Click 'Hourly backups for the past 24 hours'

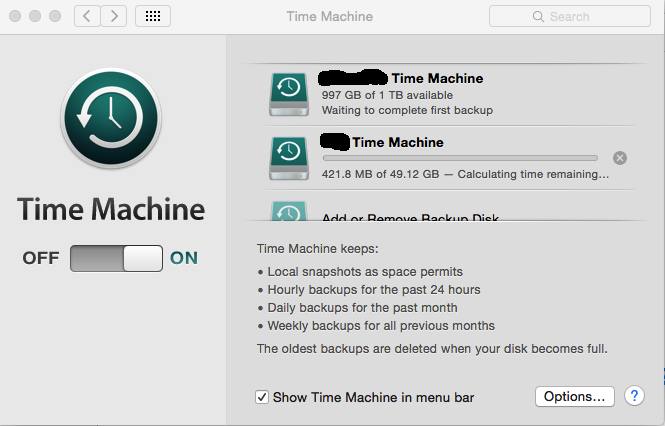(x=374, y=290)
